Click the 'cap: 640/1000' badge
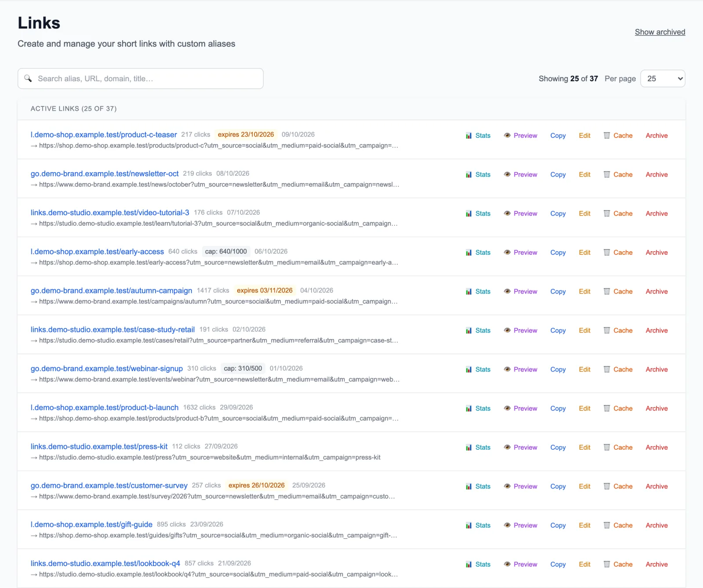 pyautogui.click(x=226, y=252)
